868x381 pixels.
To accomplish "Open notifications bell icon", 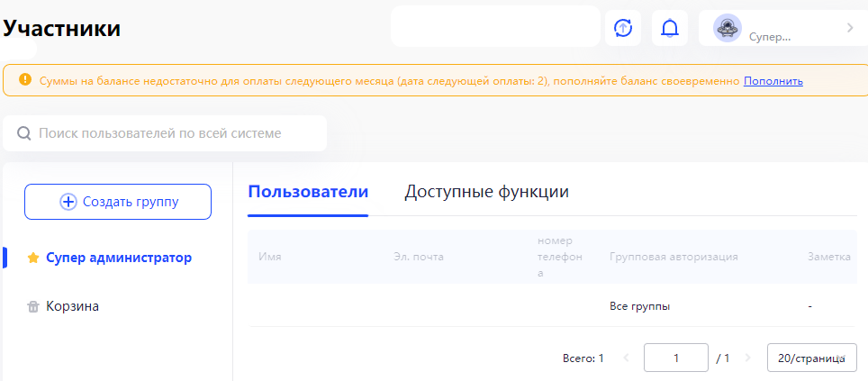I will click(670, 28).
